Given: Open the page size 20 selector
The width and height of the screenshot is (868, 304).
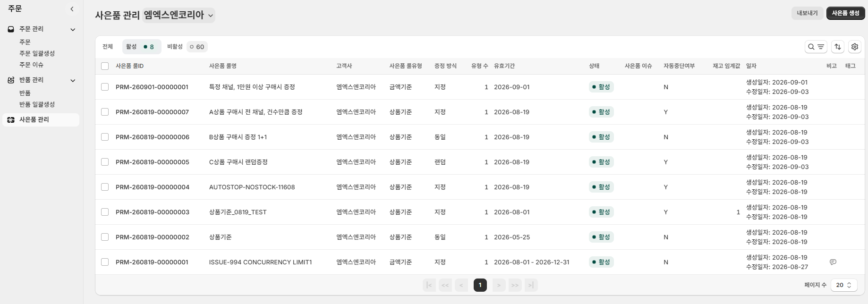Looking at the screenshot, I should coord(844,285).
